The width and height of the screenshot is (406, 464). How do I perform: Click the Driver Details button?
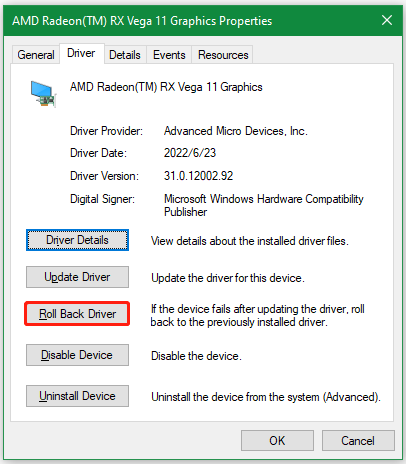[x=77, y=240]
